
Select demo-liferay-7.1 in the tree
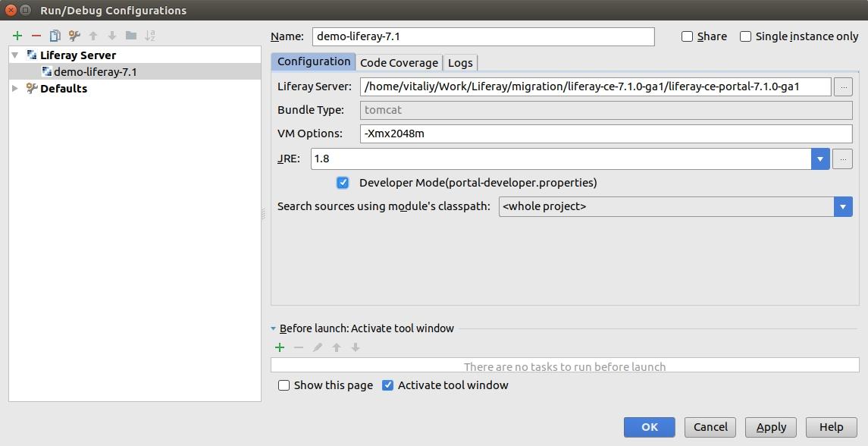click(135, 71)
